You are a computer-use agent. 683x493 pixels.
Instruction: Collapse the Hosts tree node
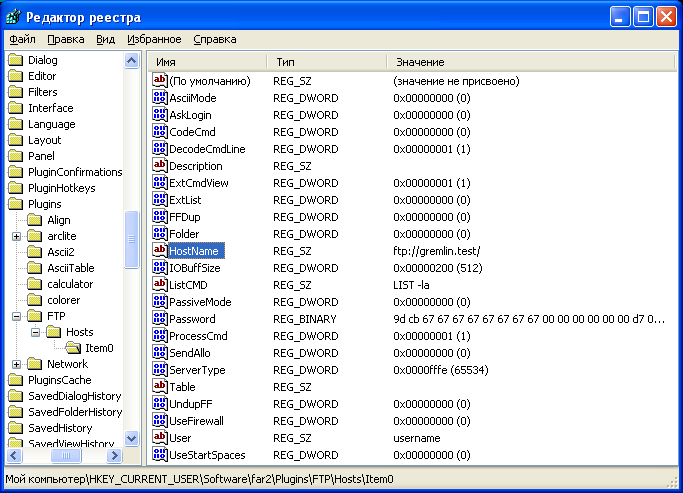coord(36,333)
